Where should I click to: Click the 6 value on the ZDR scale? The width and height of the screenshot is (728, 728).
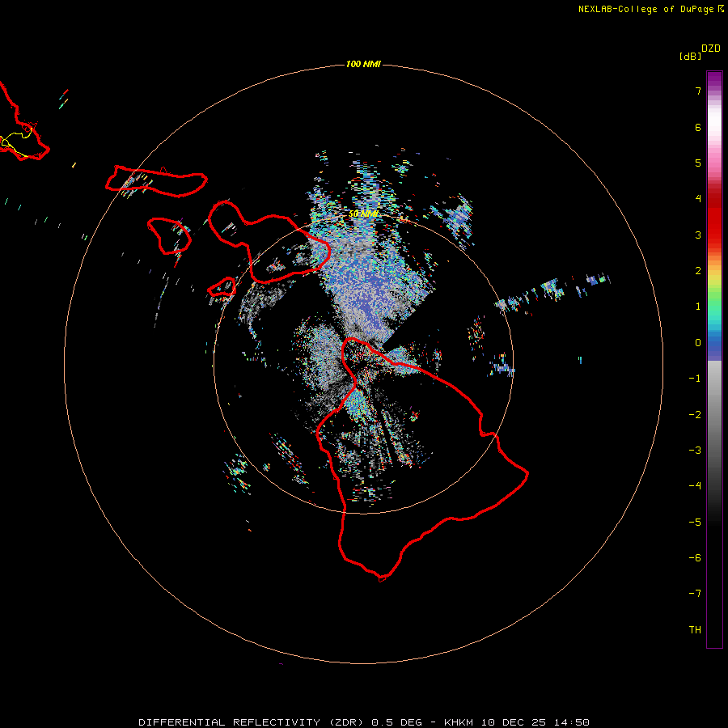tap(698, 127)
